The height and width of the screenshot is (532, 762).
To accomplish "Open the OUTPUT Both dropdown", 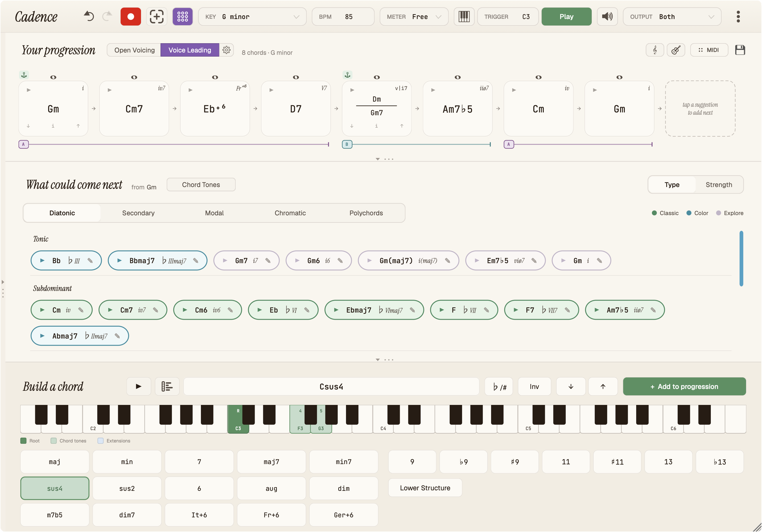I will (x=672, y=17).
